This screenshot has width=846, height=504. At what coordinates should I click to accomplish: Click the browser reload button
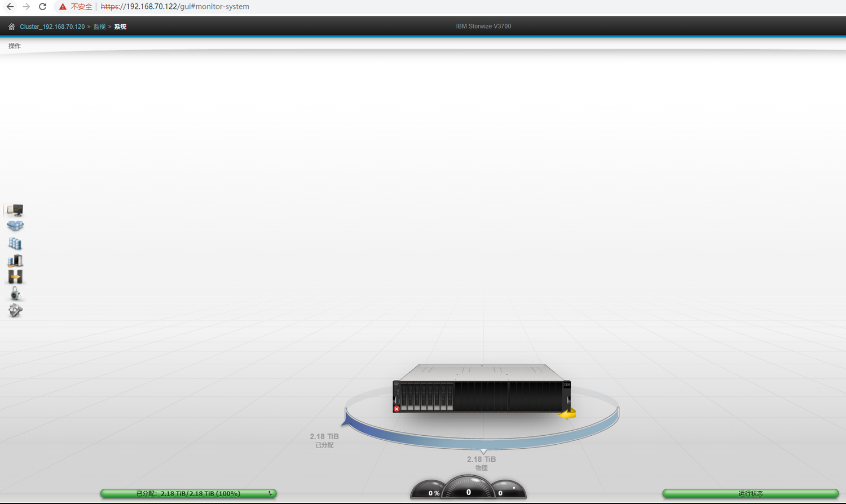coord(42,7)
